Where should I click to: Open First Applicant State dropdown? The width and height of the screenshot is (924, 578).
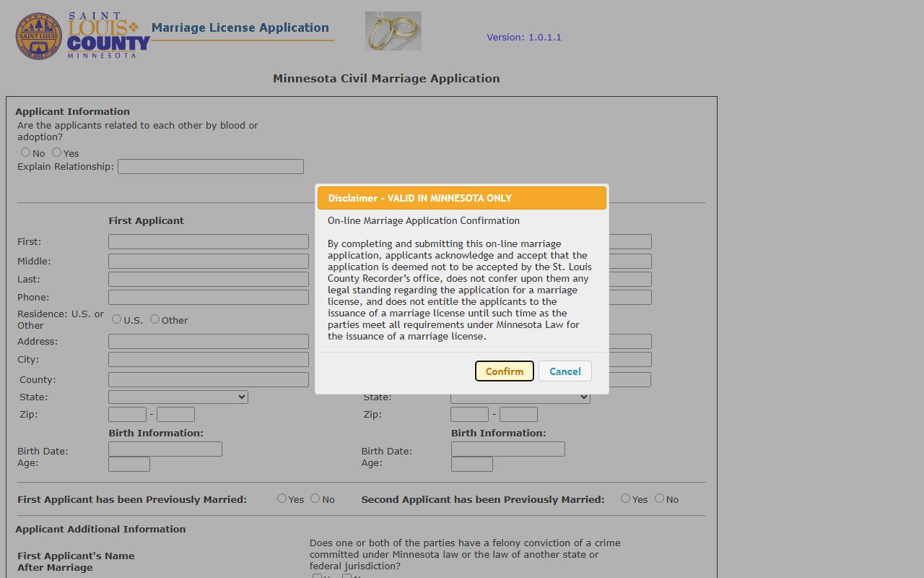tap(178, 397)
